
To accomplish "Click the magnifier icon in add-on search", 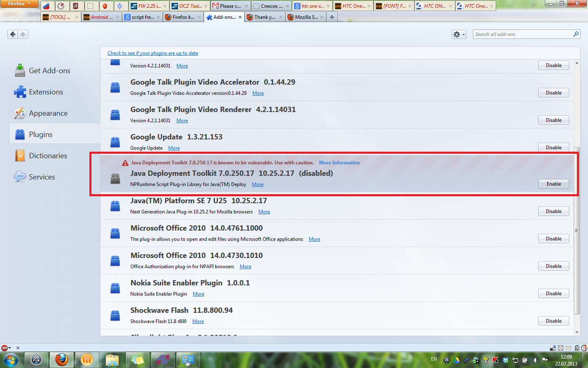I will [x=576, y=34].
